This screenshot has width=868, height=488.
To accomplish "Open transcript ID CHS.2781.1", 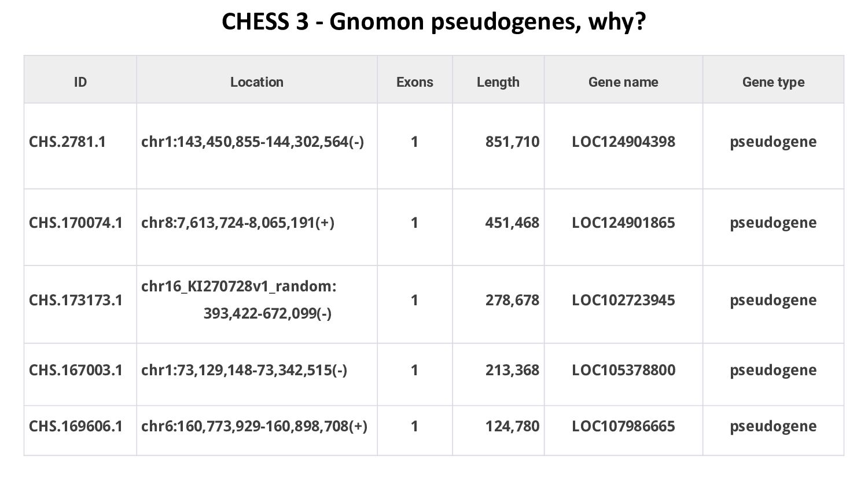I will [x=68, y=142].
